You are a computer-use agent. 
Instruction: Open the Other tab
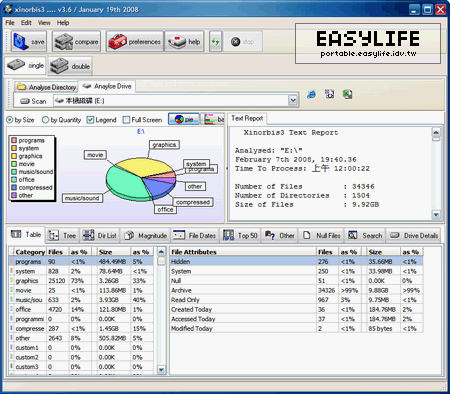(280, 236)
